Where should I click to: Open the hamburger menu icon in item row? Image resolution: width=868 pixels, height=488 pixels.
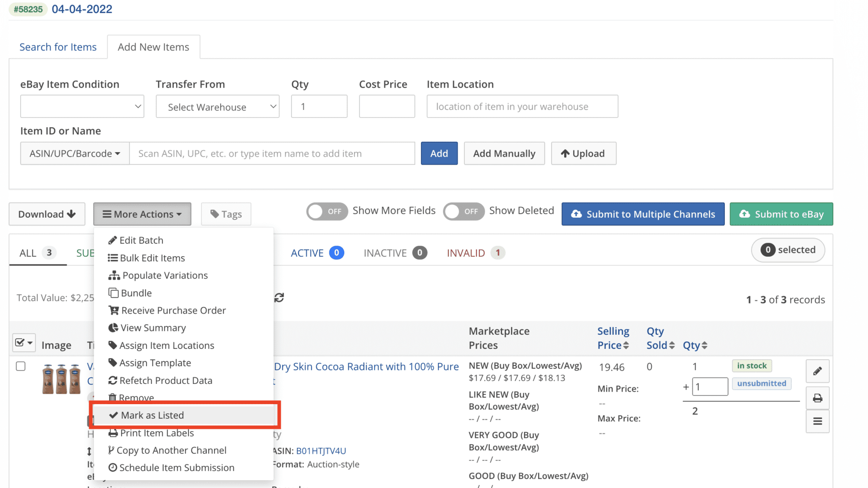[817, 422]
